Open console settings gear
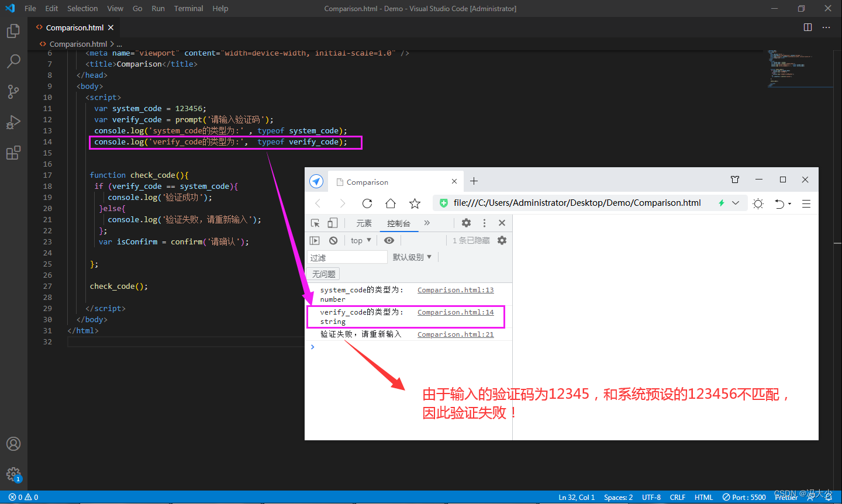The width and height of the screenshot is (842, 504). [502, 240]
